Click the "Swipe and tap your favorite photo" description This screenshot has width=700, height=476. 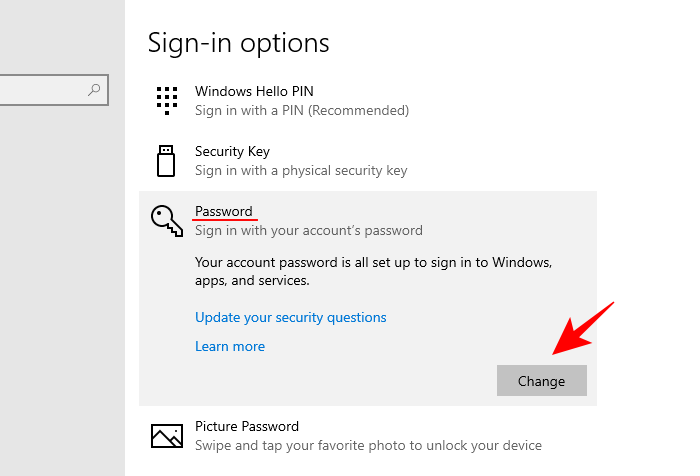[x=368, y=445]
